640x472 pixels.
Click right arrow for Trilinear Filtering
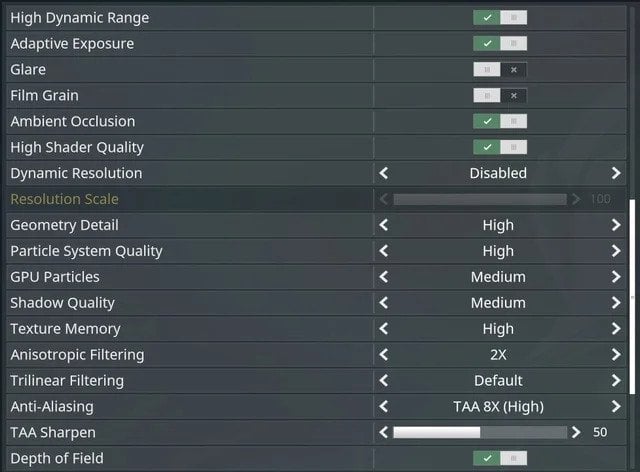615,381
